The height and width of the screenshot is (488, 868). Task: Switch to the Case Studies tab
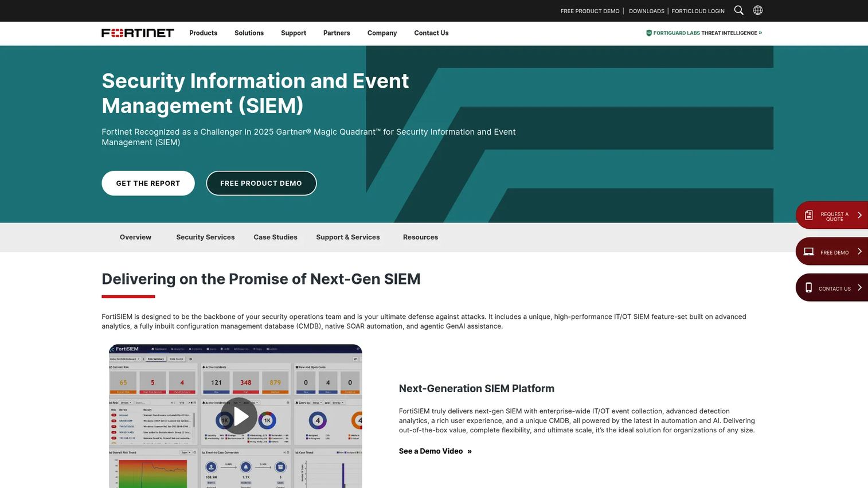tap(275, 237)
